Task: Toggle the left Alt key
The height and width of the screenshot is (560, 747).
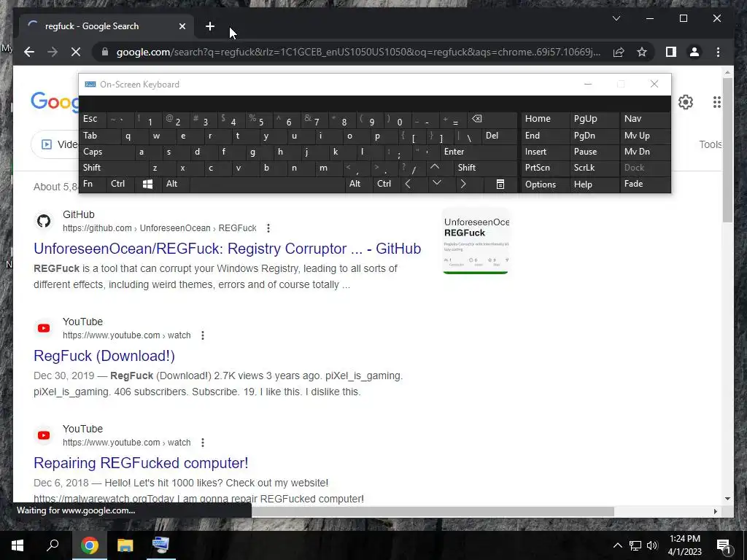Action: coord(176,184)
